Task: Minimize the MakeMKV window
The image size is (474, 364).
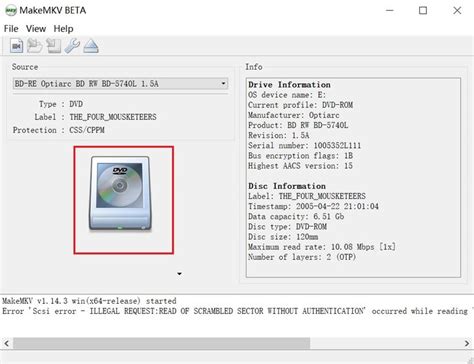Action: tap(390, 10)
